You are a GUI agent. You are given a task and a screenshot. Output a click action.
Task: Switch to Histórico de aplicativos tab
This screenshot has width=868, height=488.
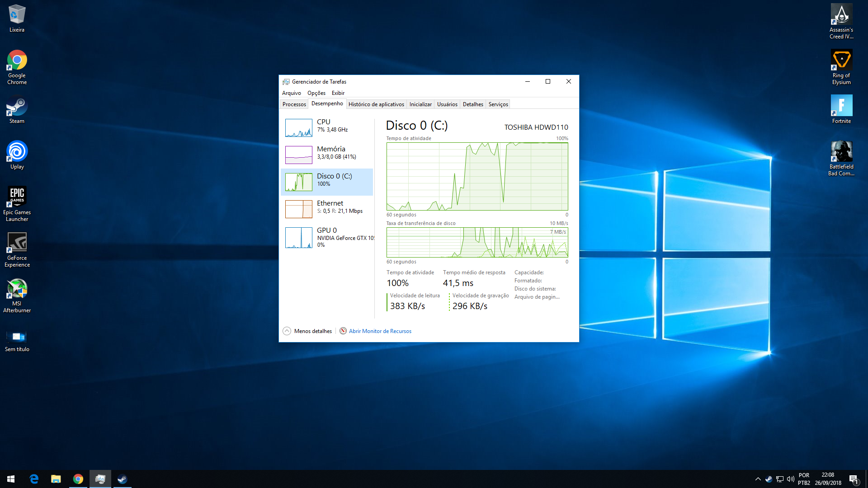376,104
